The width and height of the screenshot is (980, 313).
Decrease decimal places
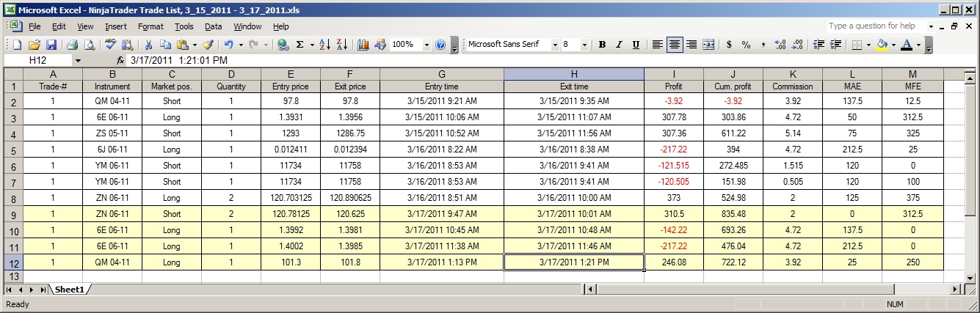[x=797, y=45]
